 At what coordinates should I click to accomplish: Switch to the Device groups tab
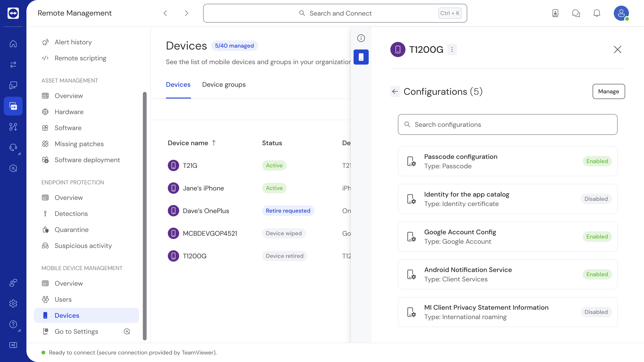pos(224,85)
